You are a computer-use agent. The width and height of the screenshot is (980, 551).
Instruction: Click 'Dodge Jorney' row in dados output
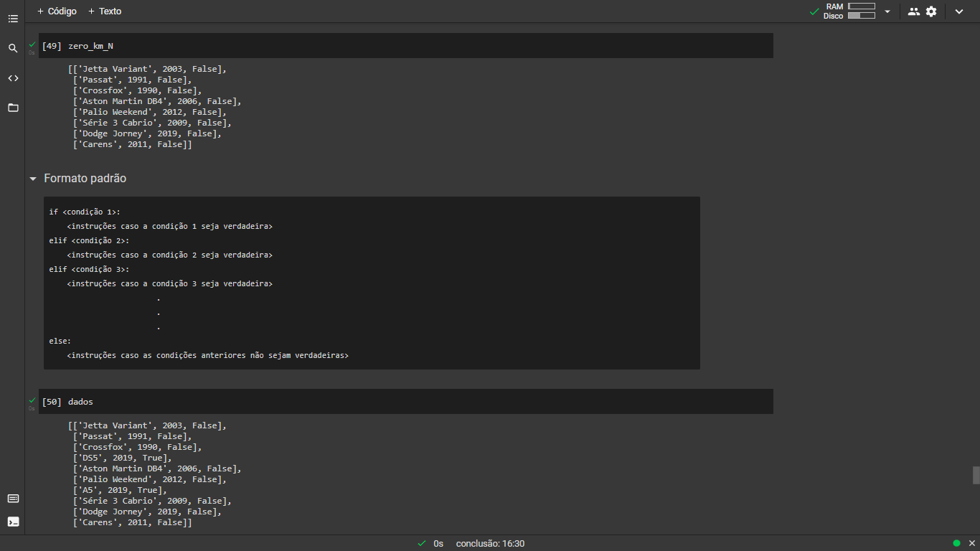tap(147, 512)
